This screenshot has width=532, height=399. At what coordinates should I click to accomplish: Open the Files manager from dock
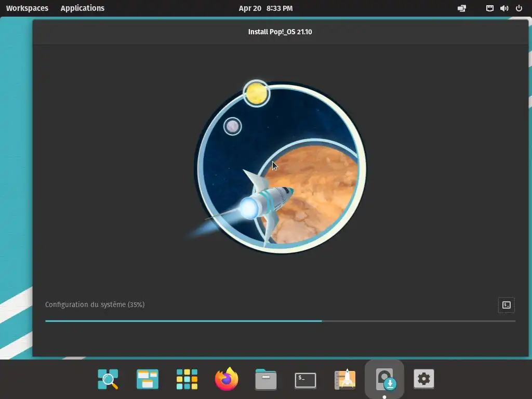(265, 379)
